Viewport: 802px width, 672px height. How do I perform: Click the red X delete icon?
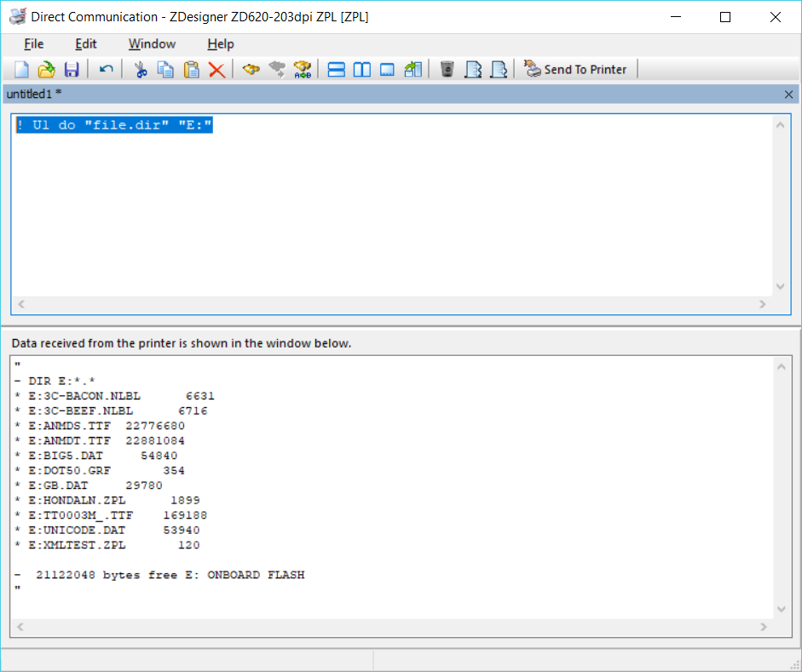[216, 69]
